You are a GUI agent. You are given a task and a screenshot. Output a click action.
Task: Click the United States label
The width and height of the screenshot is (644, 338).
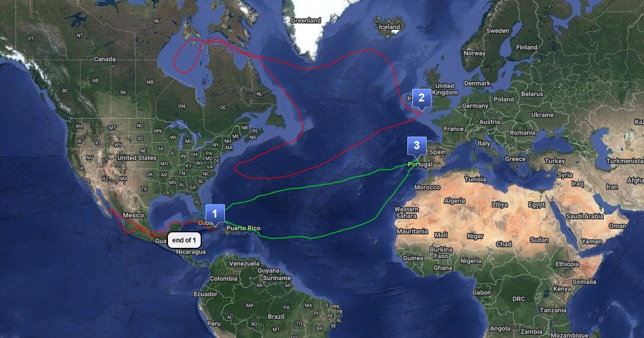(x=137, y=158)
